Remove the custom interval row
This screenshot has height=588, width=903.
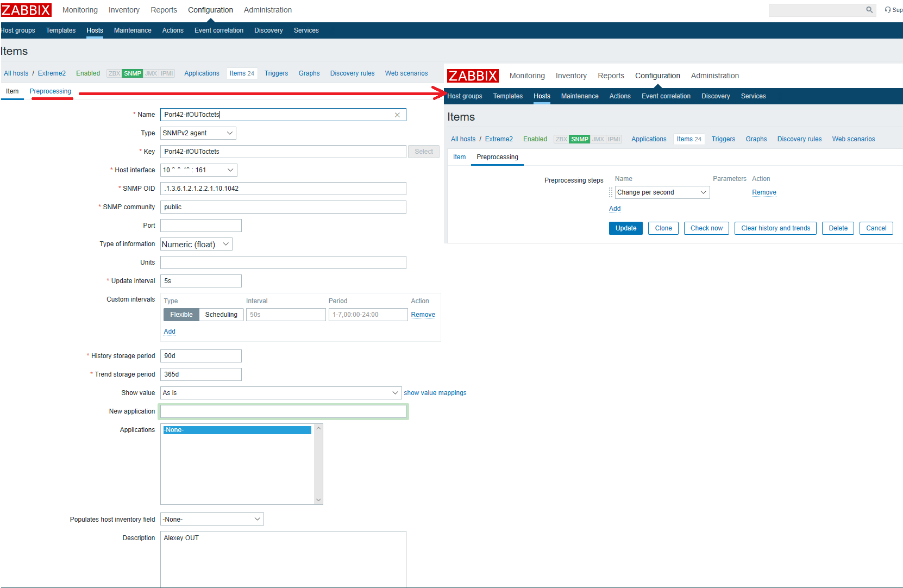point(423,315)
